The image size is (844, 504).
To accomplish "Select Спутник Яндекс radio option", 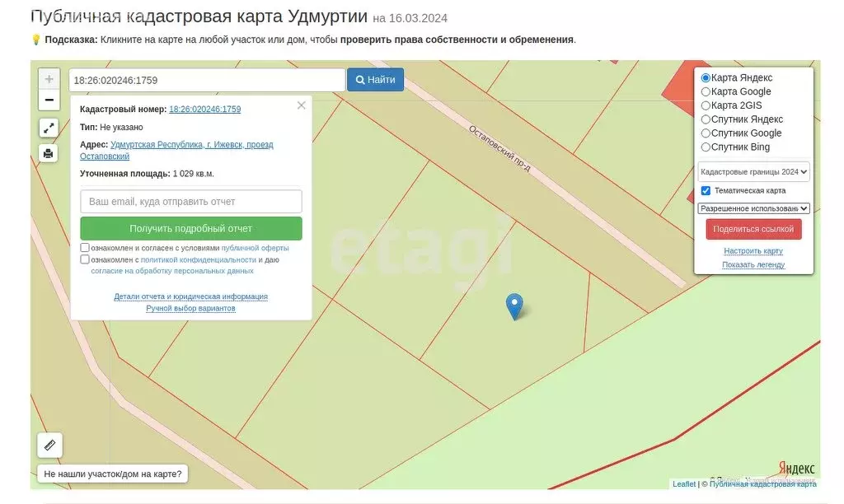I will click(x=706, y=119).
